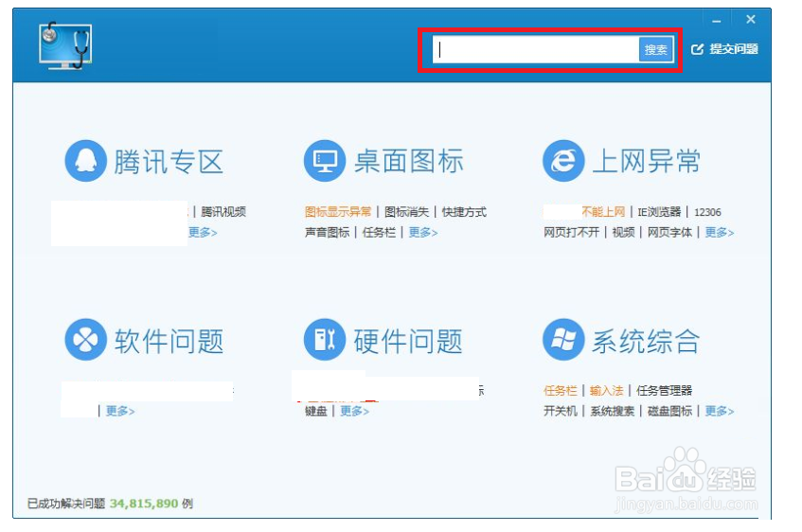Select the 任务管理器 issue
The image size is (802, 532).
pos(664,391)
